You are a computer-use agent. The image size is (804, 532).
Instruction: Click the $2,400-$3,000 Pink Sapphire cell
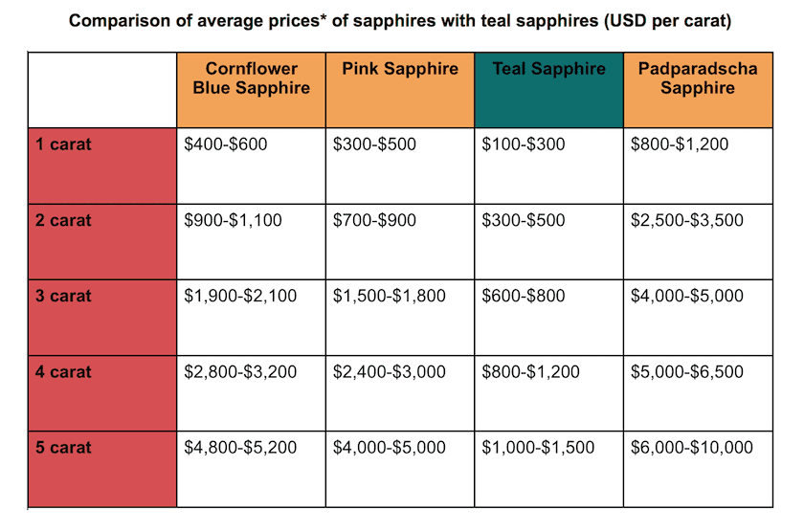tap(389, 371)
